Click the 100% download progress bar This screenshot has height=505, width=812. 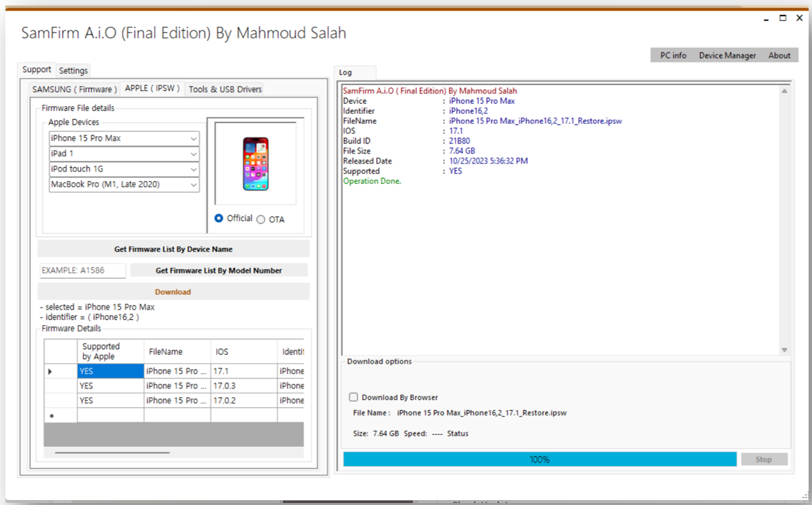click(x=540, y=459)
